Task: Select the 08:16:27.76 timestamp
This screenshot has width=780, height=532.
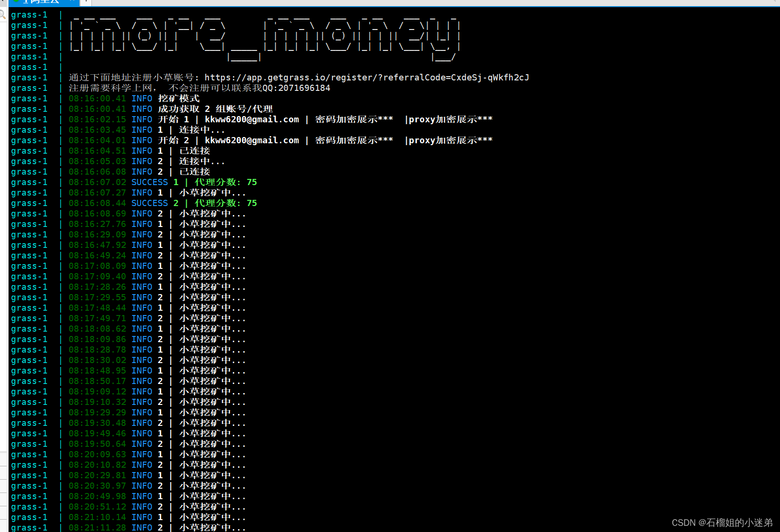Action: pyautogui.click(x=97, y=224)
